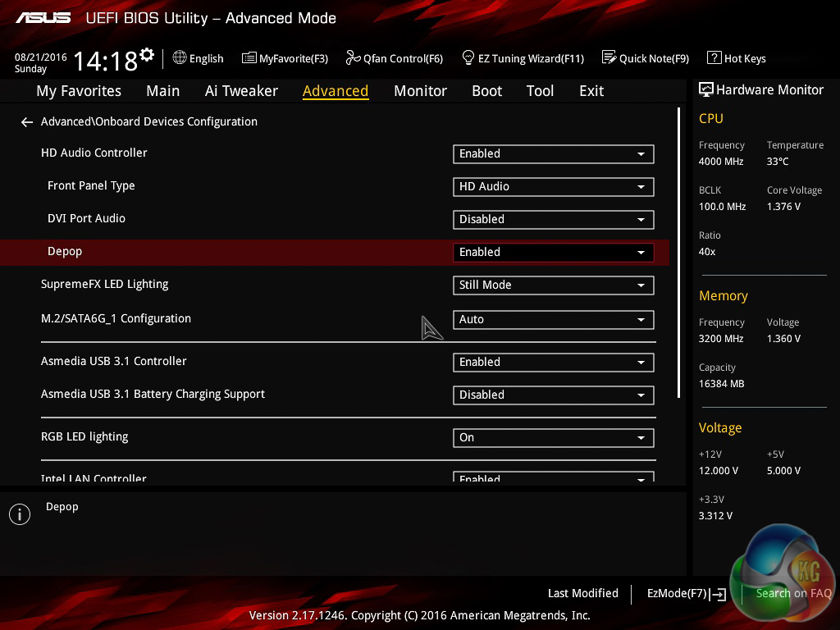
Task: Switch to the Tool tab
Action: (540, 91)
